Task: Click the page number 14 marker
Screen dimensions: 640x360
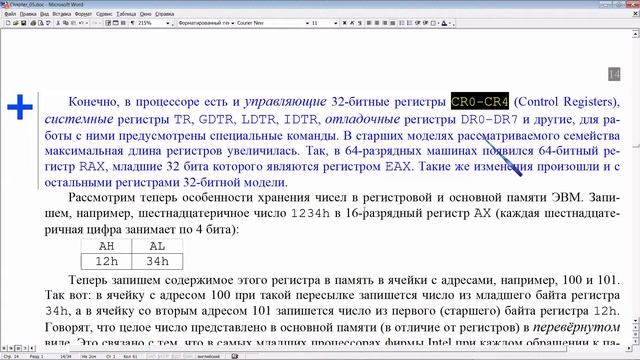Action: [614, 74]
